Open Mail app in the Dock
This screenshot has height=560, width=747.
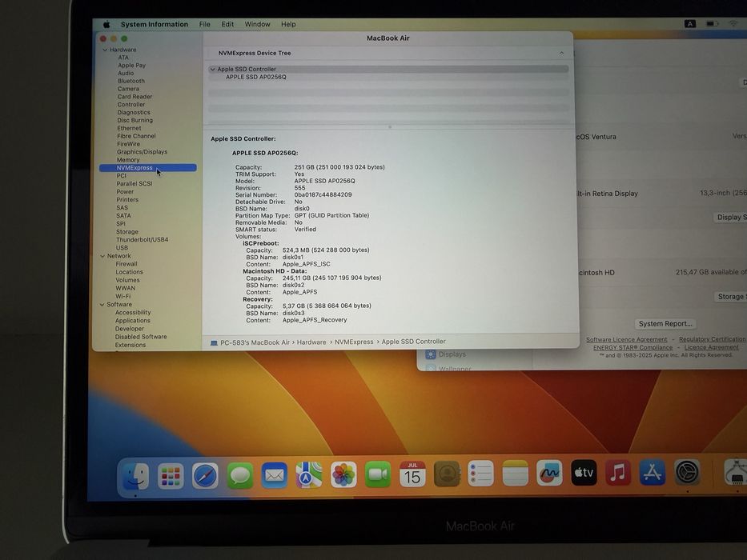click(275, 475)
